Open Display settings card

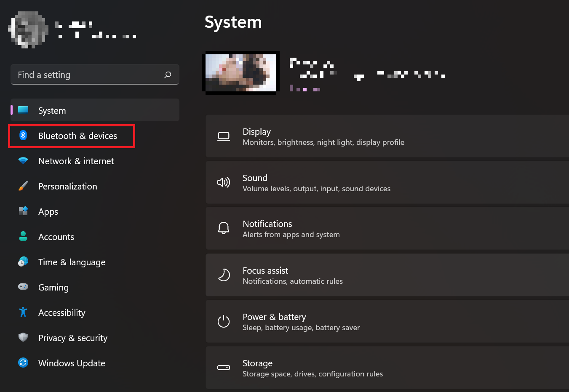click(387, 136)
